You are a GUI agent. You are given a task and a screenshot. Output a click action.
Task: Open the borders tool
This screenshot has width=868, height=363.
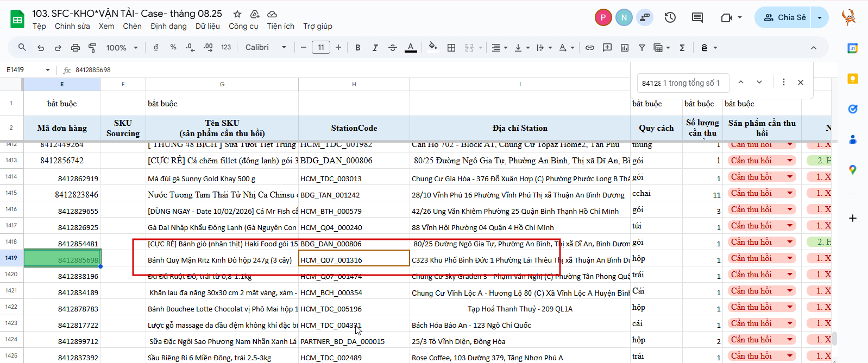coord(451,48)
